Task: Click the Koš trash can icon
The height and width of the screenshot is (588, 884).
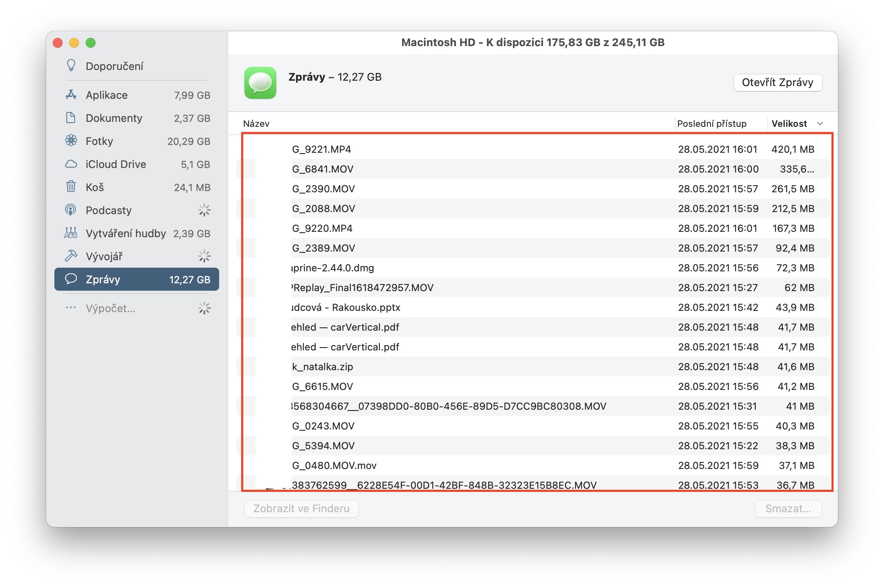Action: click(x=71, y=187)
